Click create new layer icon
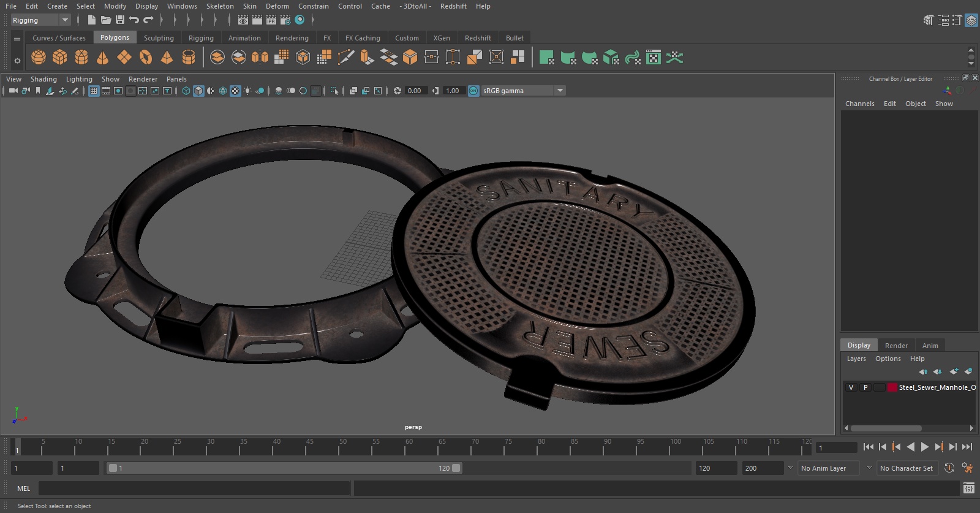The width and height of the screenshot is (980, 513). 954,371
